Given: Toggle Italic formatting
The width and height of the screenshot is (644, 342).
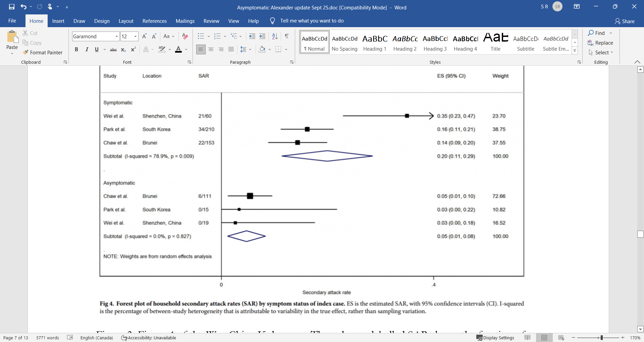Looking at the screenshot, I should click(87, 50).
